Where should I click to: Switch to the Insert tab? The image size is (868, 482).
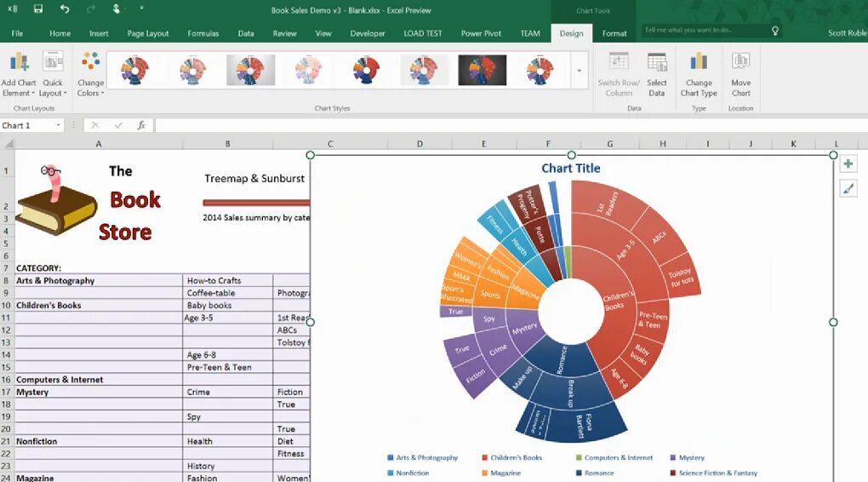coord(99,33)
